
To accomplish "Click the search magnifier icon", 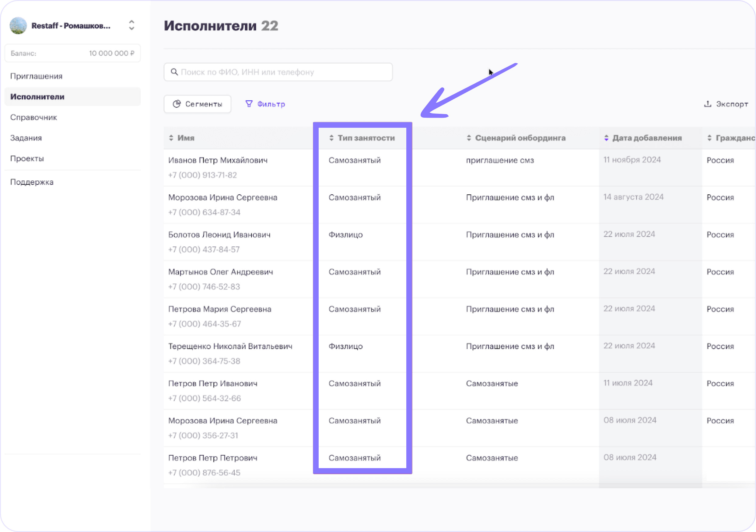I will pos(174,72).
